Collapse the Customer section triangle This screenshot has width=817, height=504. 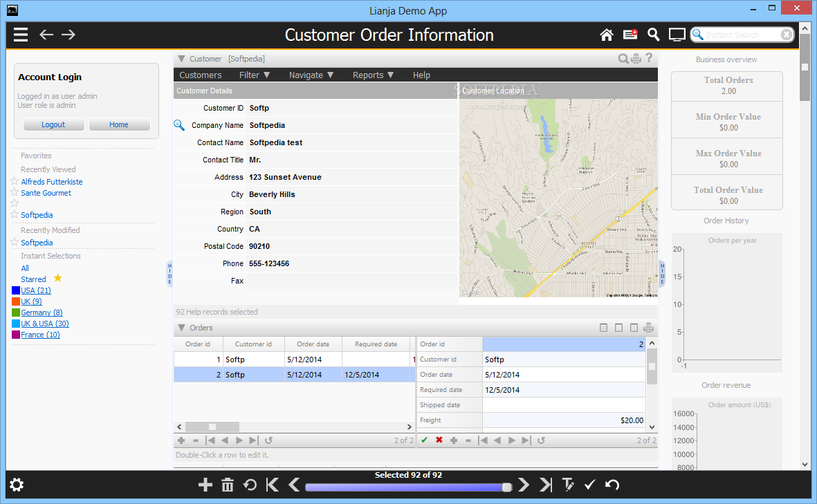point(181,59)
